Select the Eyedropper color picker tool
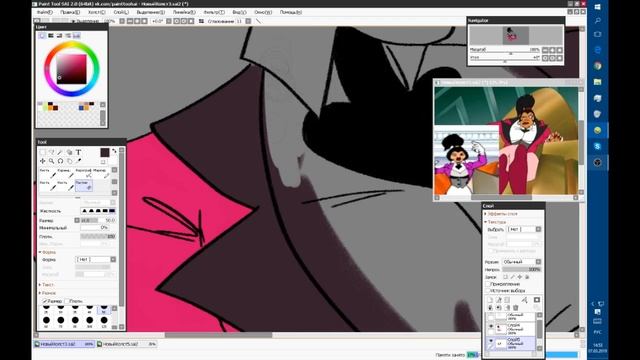 [x=79, y=160]
